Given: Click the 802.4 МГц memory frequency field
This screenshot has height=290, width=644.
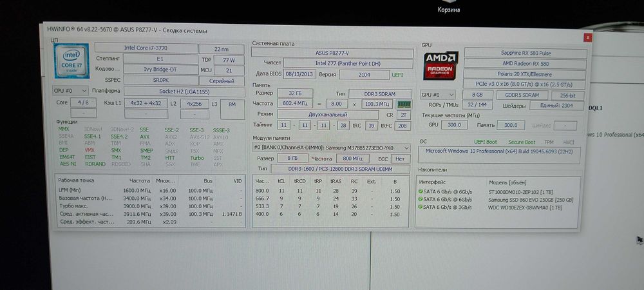Looking at the screenshot, I should [295, 104].
